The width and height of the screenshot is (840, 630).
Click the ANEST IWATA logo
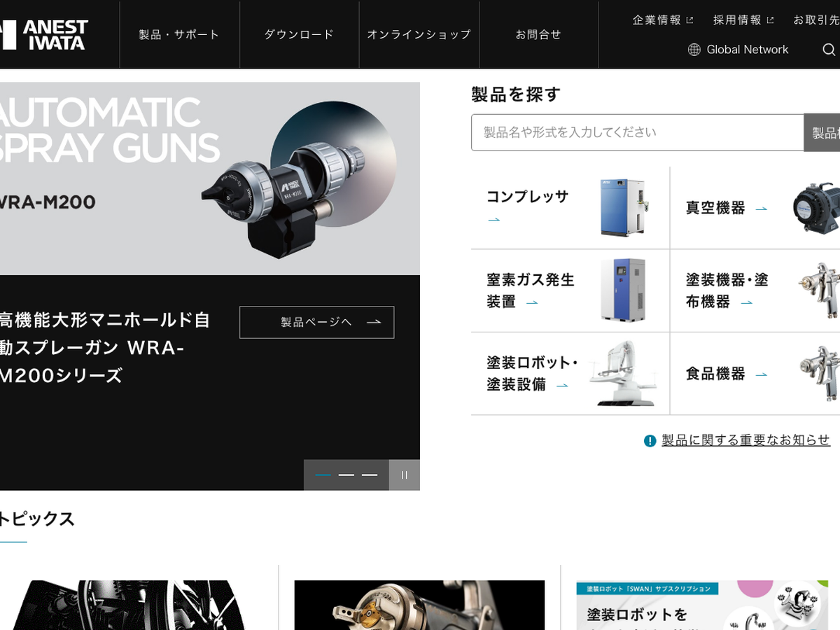coord(45,34)
